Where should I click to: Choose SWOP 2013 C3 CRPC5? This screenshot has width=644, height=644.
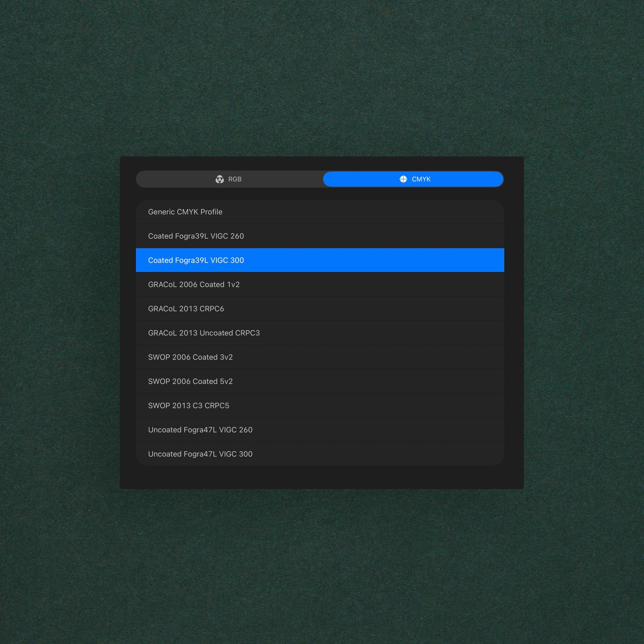coord(188,405)
